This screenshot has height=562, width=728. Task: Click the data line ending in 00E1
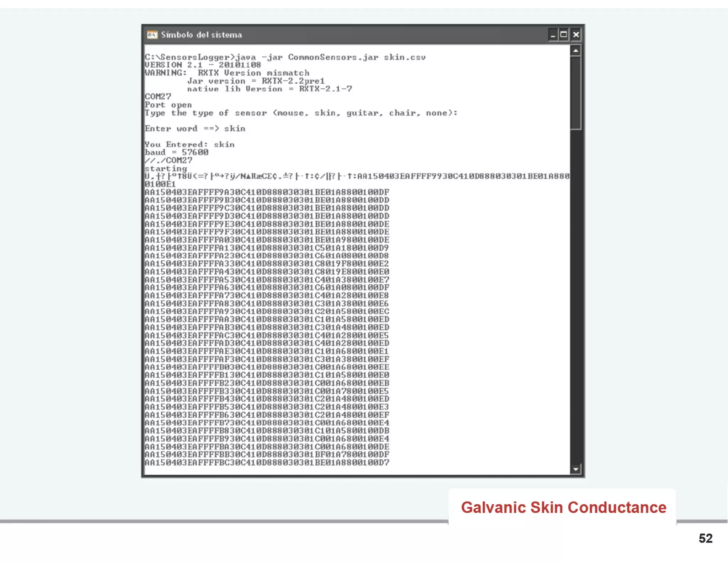pyautogui.click(x=267, y=351)
